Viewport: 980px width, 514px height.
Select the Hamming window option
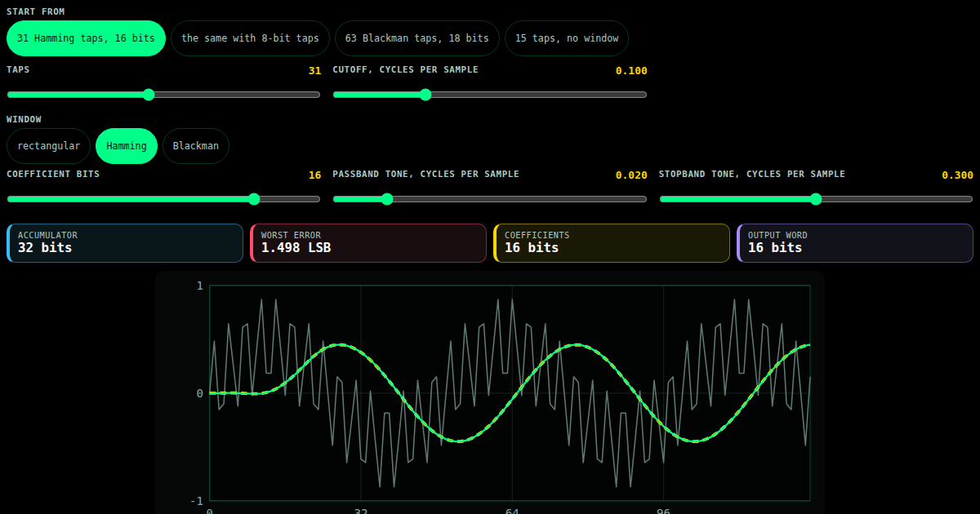[x=127, y=146]
